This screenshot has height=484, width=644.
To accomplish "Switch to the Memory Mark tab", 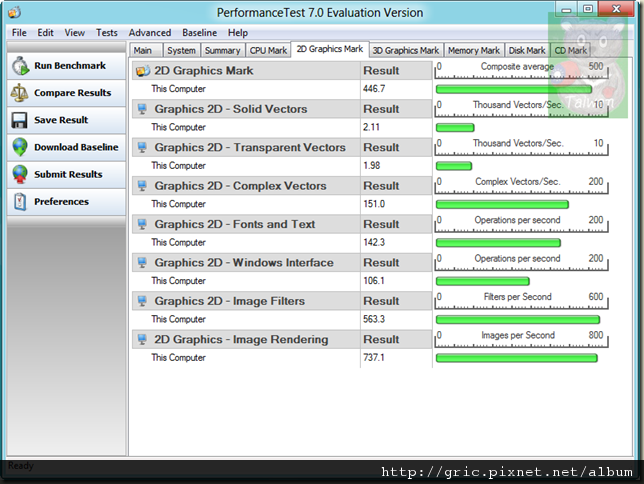I will (474, 51).
